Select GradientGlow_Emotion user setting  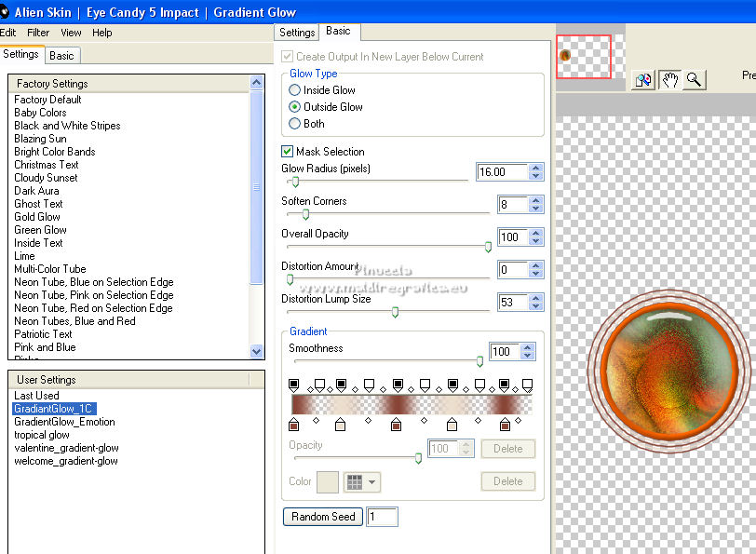point(64,422)
